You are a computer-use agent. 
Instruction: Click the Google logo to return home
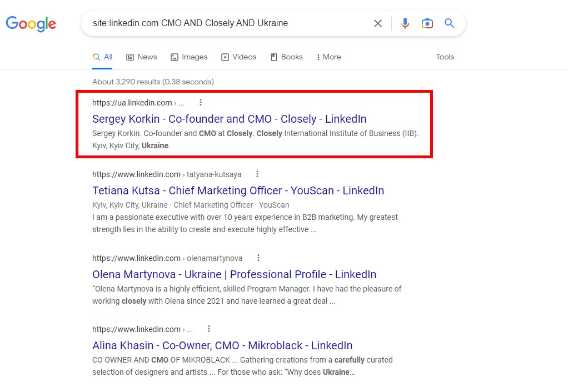(x=31, y=23)
